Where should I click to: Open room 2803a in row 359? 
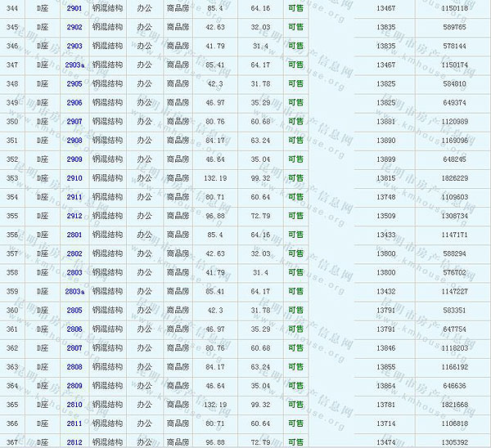click(x=74, y=291)
